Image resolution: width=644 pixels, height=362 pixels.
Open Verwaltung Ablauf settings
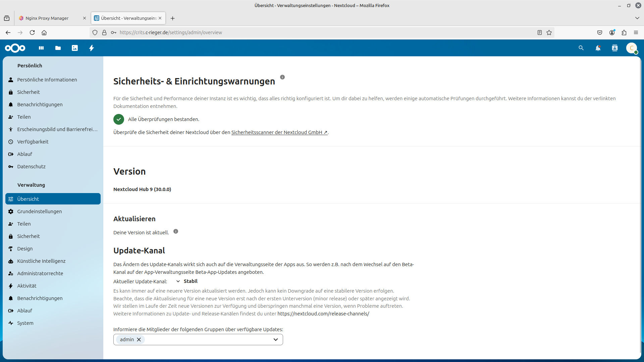point(53,311)
